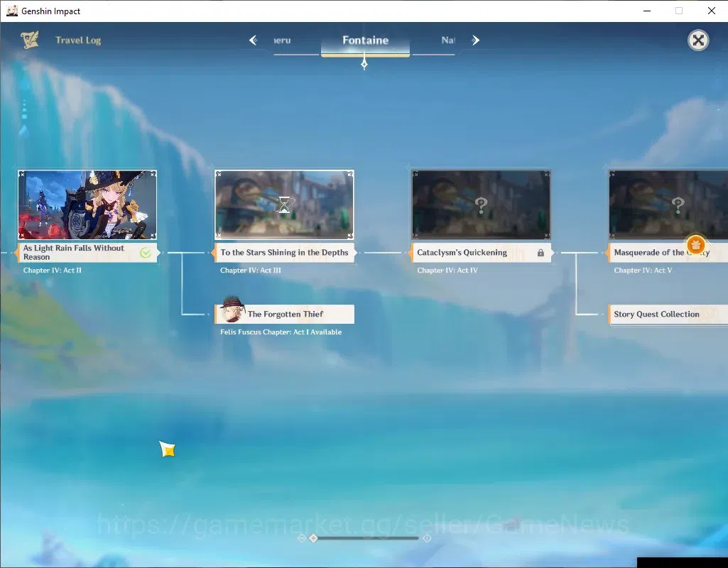Switch to the Sumeru tab on the left
Viewport: 728px width, 568px height.
282,40
